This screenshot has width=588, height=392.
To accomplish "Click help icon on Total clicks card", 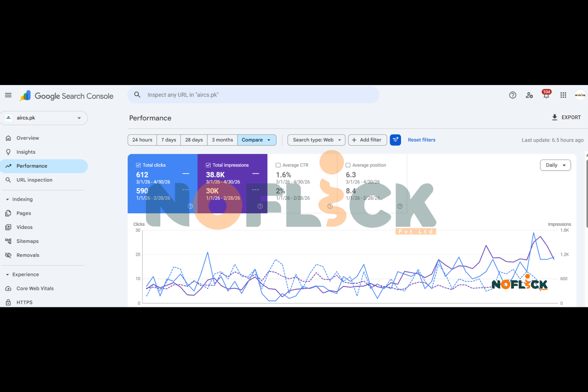I will tap(190, 206).
